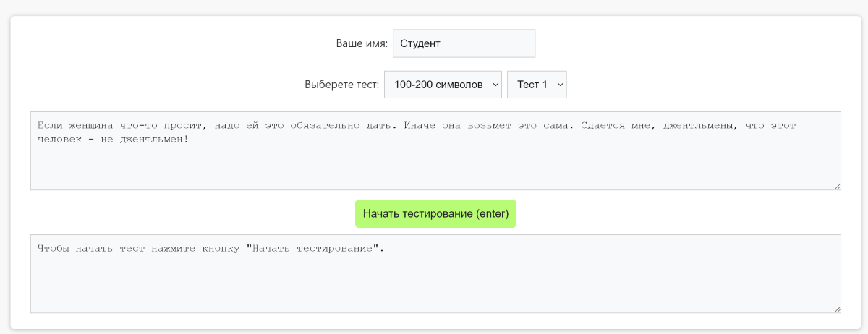
Task: Click empty space in the upper sample text area
Action: (434, 170)
